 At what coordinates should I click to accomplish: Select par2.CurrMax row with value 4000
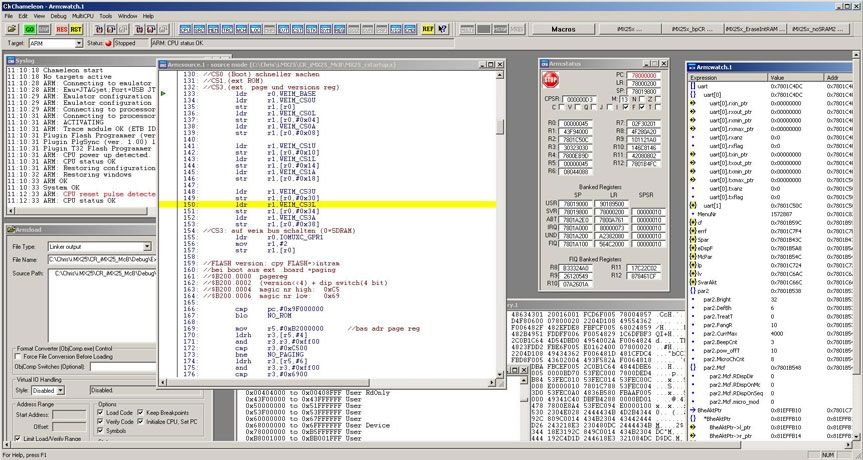(771, 333)
